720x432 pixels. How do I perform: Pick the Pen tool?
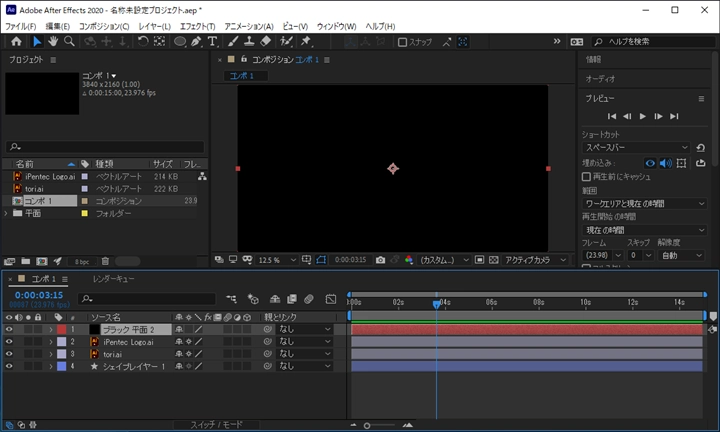click(196, 42)
